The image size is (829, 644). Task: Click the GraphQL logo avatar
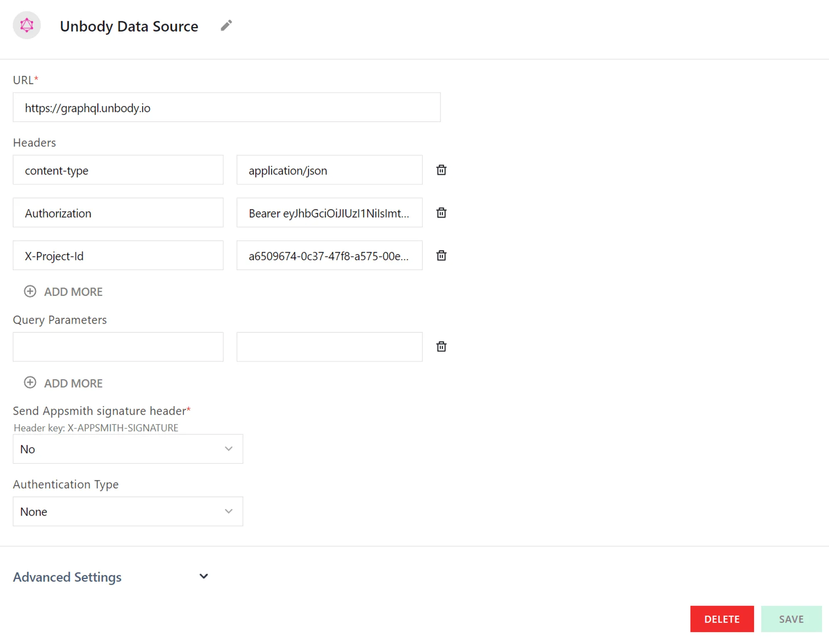coord(27,25)
